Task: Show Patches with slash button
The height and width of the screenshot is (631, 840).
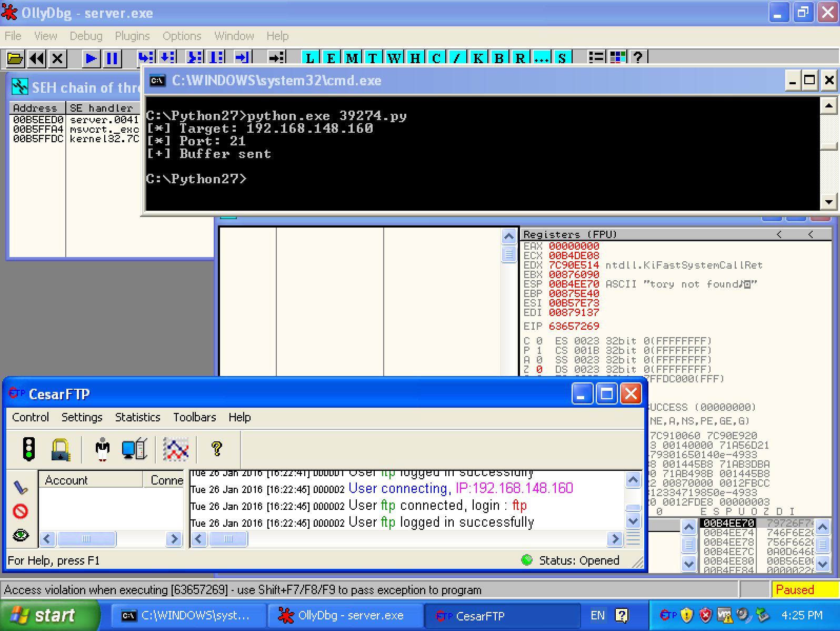Action: coord(457,57)
